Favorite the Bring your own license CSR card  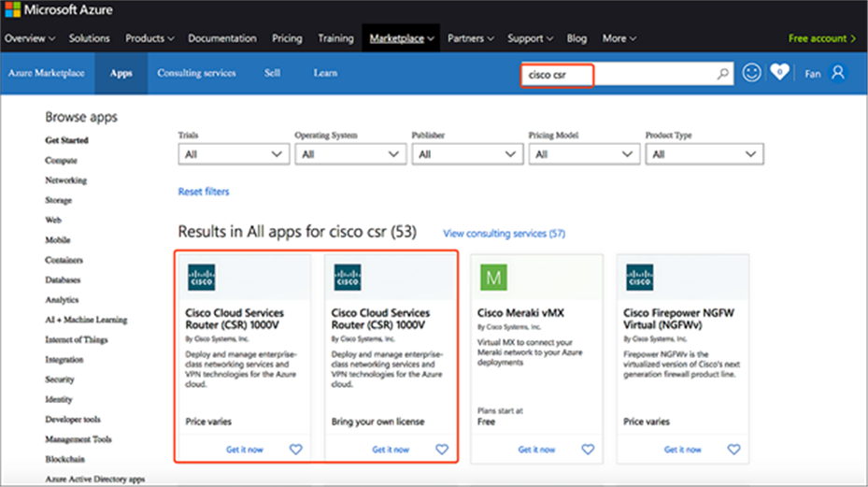[x=442, y=450]
